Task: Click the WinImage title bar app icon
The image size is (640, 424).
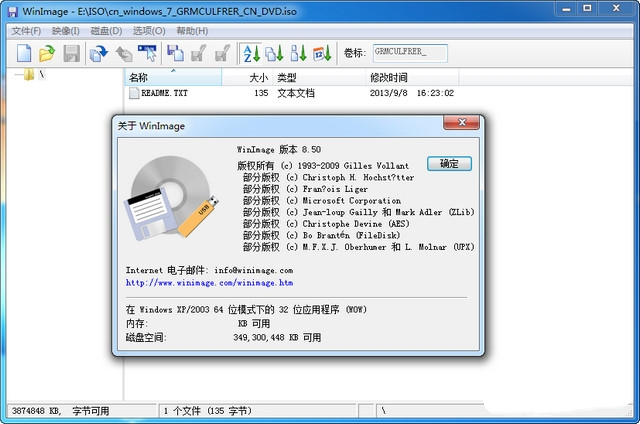Action: click(13, 11)
